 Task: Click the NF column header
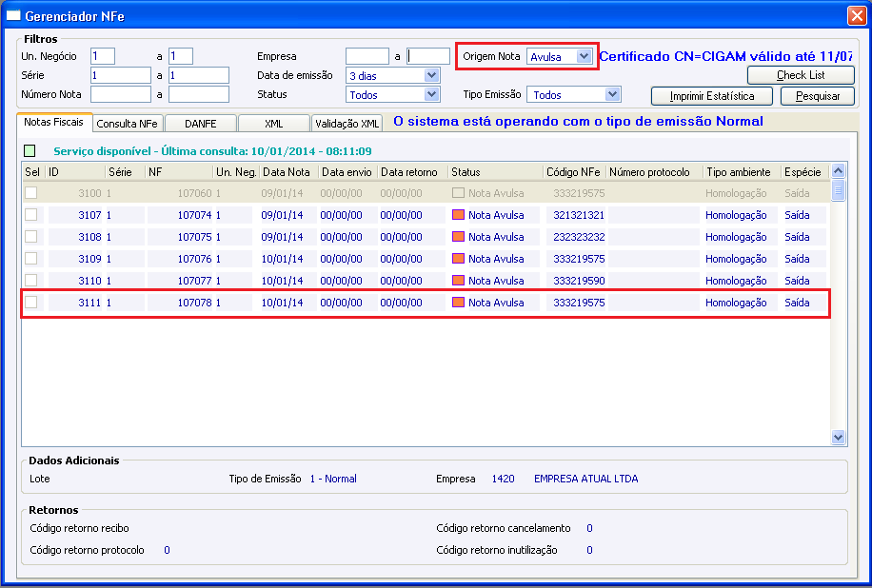179,171
